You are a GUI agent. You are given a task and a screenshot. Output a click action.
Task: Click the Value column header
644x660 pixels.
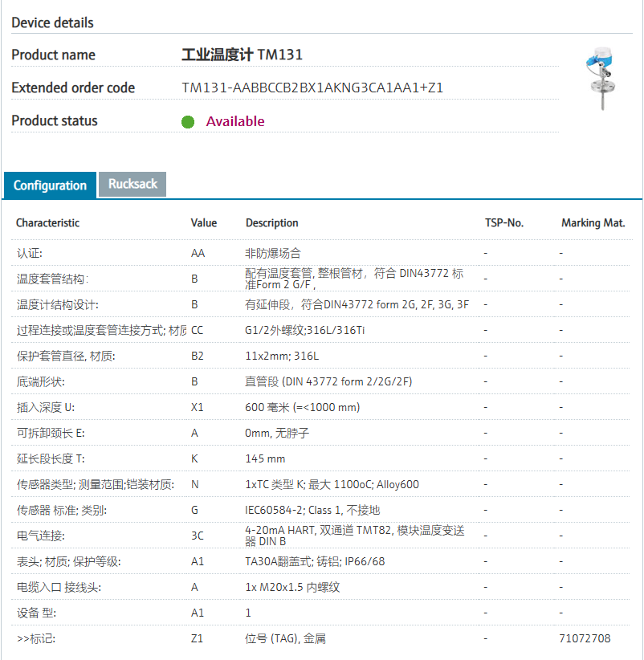pyautogui.click(x=204, y=222)
